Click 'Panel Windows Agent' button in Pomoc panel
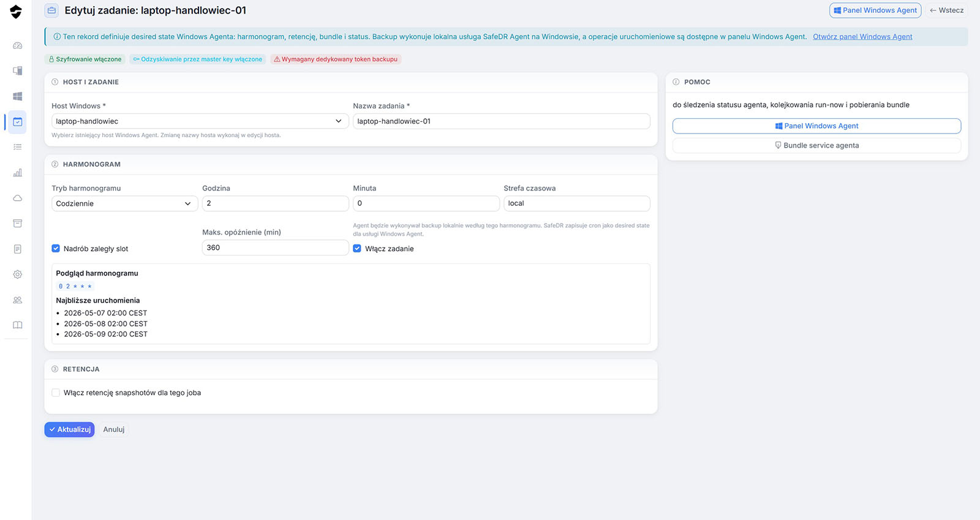The height and width of the screenshot is (520, 980). tap(816, 126)
